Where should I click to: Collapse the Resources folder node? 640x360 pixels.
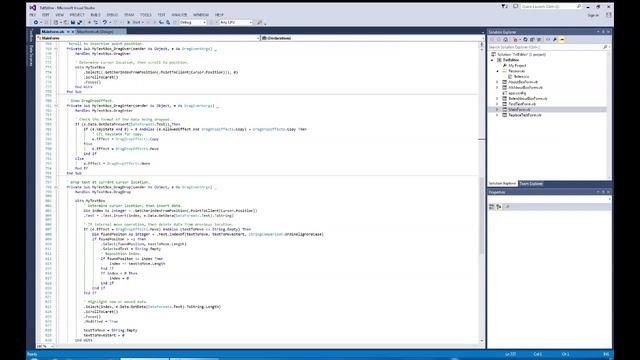497,71
